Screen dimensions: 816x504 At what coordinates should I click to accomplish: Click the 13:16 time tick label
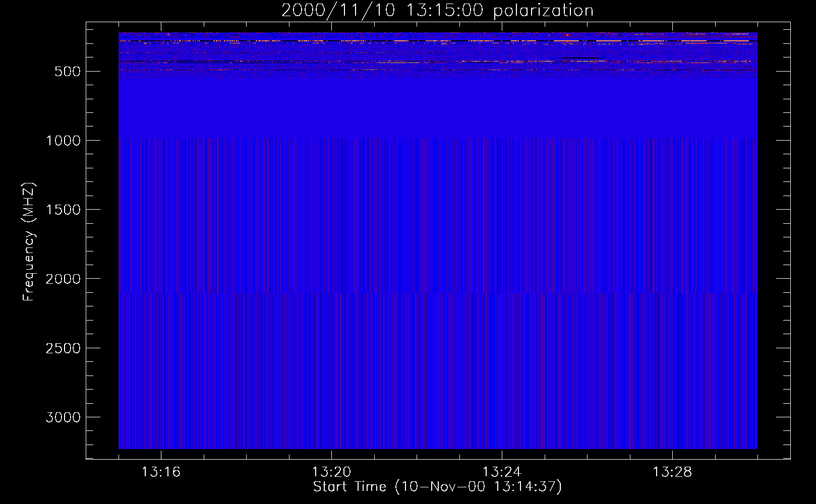(x=161, y=472)
